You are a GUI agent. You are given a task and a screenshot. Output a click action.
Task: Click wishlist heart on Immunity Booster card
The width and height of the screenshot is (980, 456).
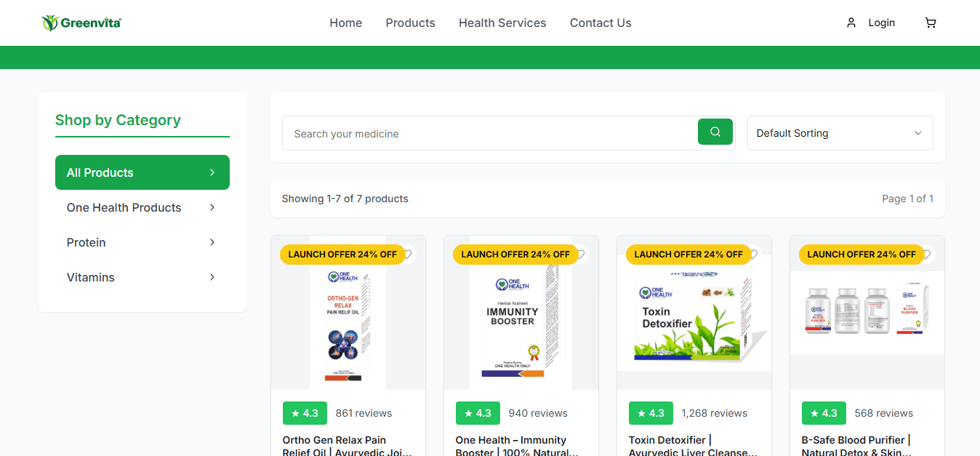tap(581, 254)
